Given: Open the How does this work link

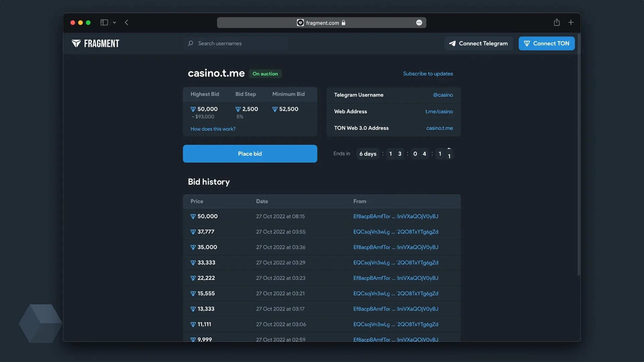Looking at the screenshot, I should pyautogui.click(x=213, y=129).
